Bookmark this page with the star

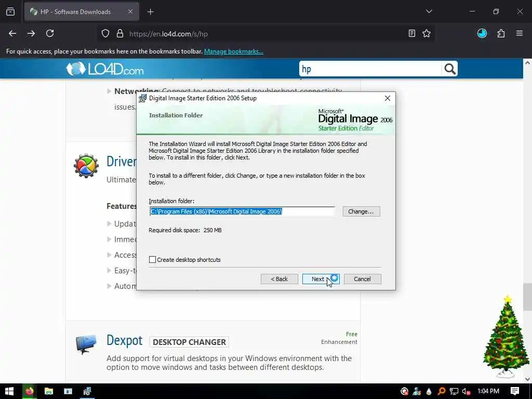(x=427, y=33)
